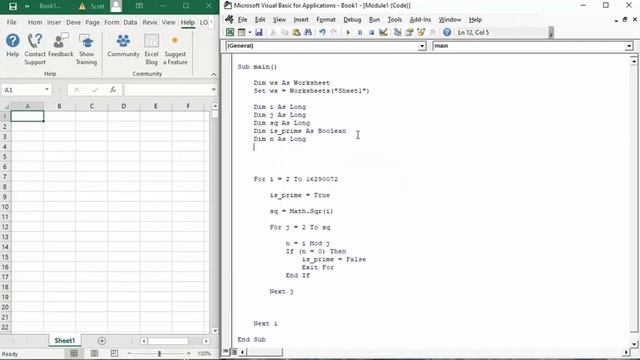640x360 pixels.
Task: Click View Microsoft Excel icon in VBA toolbar
Action: pyautogui.click(x=230, y=32)
